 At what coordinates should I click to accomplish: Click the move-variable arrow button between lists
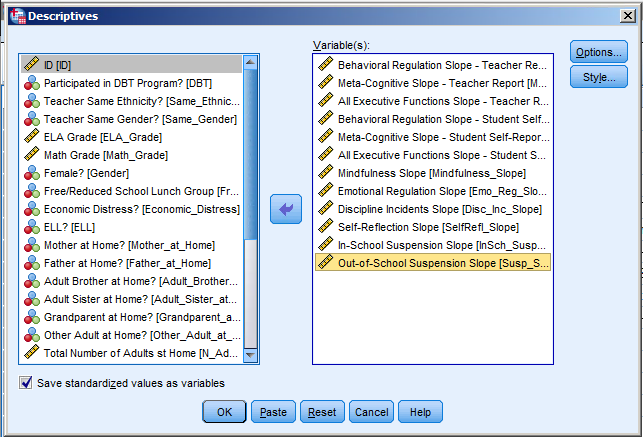pyautogui.click(x=286, y=209)
